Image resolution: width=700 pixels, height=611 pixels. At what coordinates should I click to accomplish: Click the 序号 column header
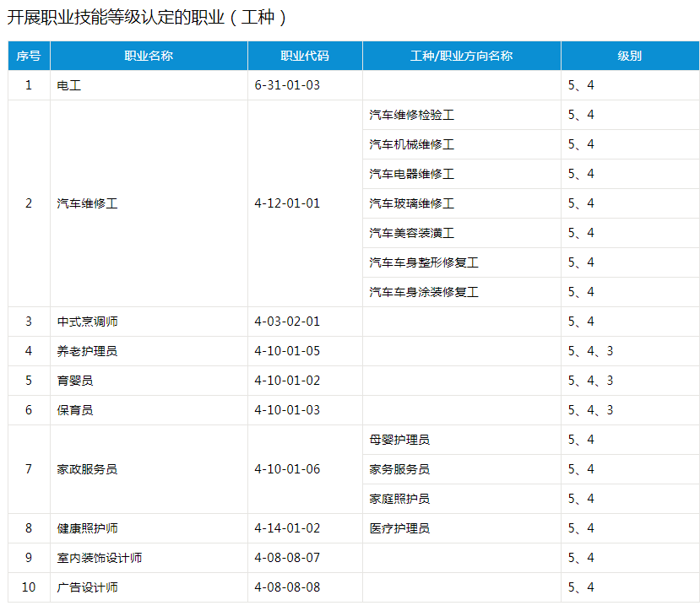29,56
